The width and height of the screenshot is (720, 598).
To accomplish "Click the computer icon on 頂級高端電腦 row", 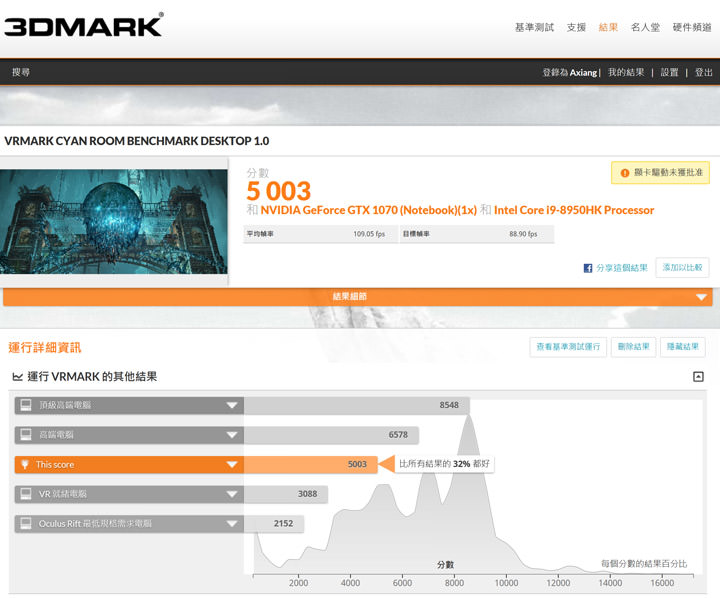I will pyautogui.click(x=25, y=406).
